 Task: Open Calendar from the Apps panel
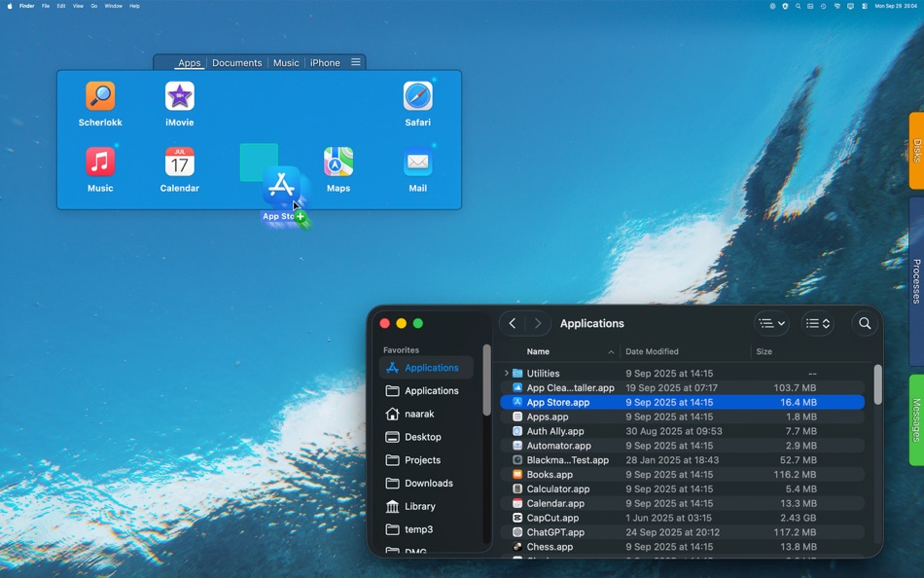click(179, 163)
